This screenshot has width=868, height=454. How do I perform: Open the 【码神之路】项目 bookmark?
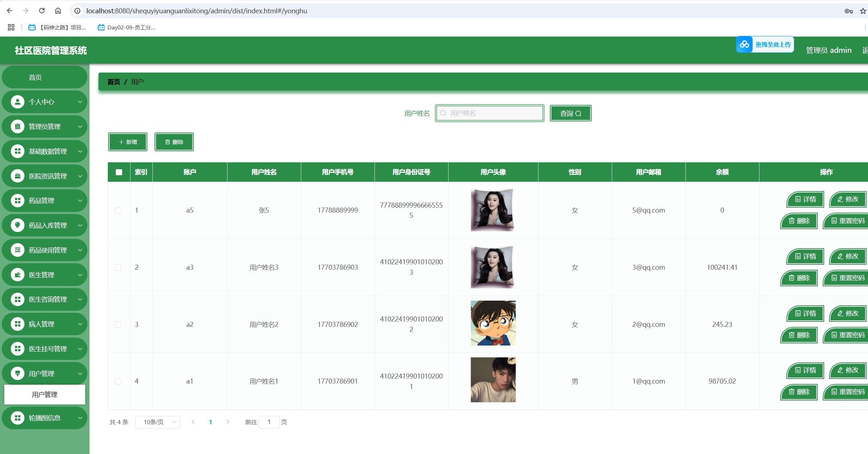click(58, 27)
